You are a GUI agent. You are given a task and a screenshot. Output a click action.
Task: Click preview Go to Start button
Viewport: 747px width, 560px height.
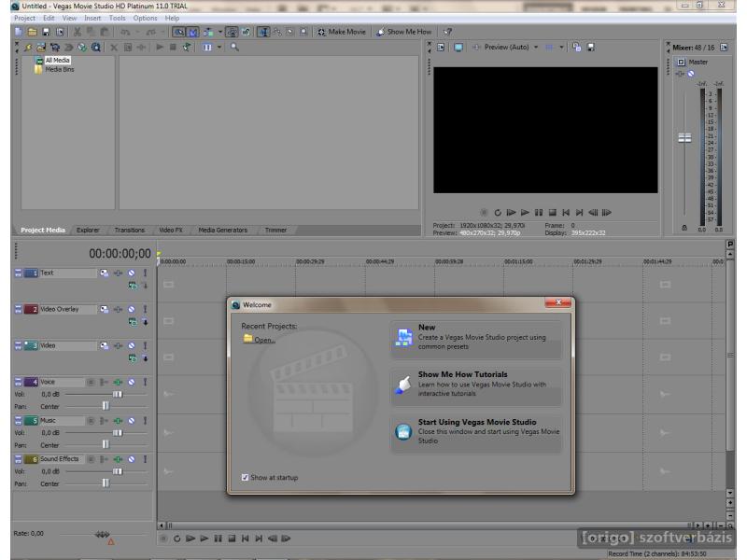point(566,213)
